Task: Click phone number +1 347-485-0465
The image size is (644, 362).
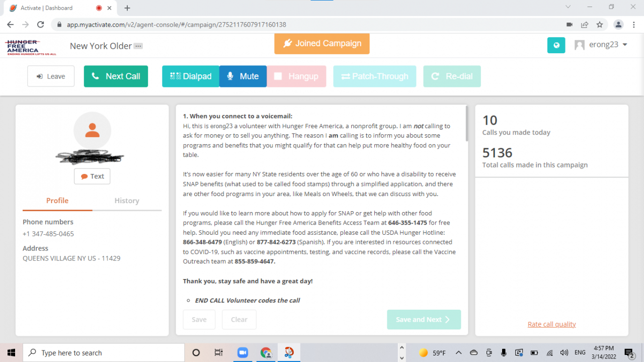Action: coord(48,234)
